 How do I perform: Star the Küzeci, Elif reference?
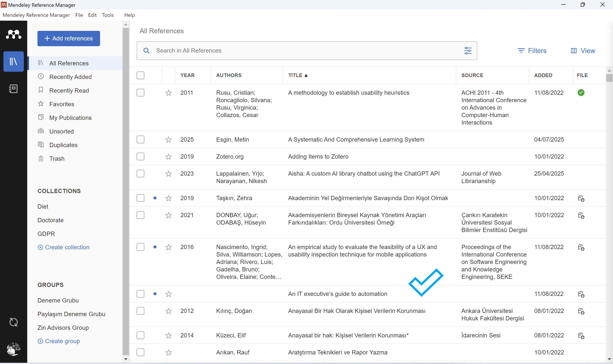[x=168, y=335]
